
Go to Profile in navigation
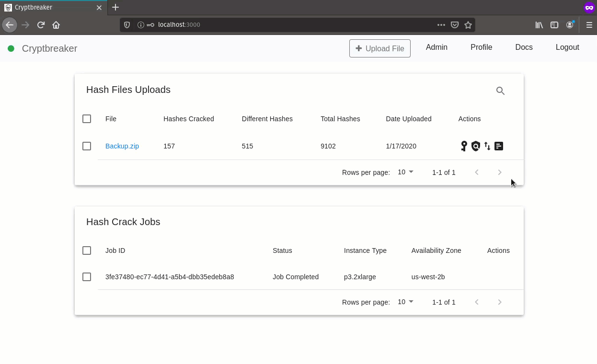click(481, 47)
